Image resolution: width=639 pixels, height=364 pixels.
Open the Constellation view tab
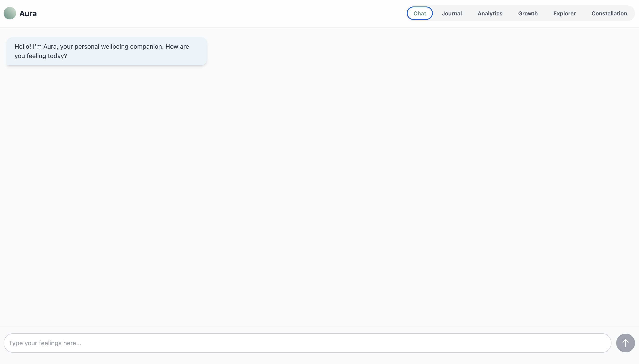609,13
